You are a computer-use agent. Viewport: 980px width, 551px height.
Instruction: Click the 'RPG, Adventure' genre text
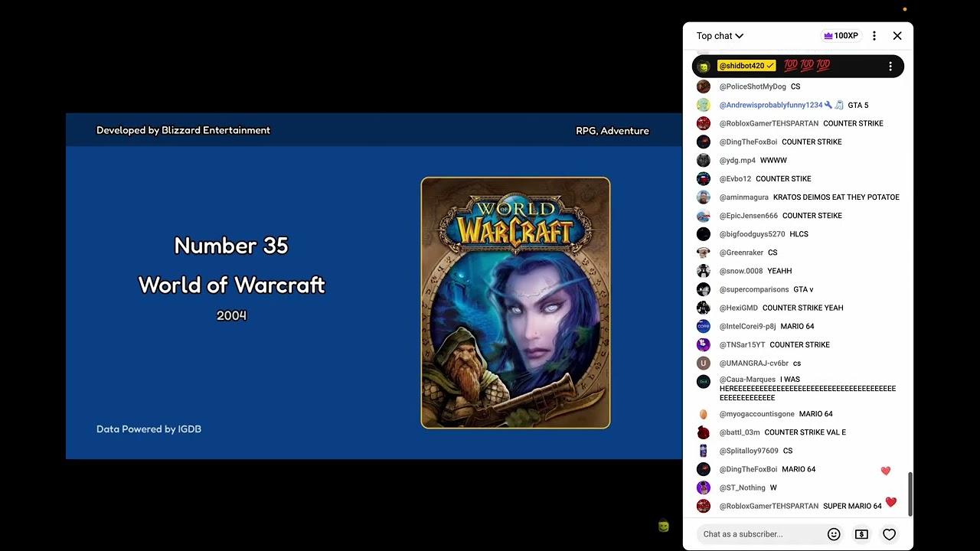tap(612, 131)
